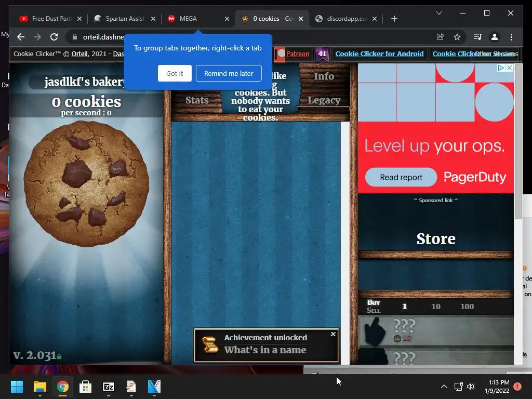532x399 pixels.
Task: Set store bulk amount to 1
Action: point(404,307)
